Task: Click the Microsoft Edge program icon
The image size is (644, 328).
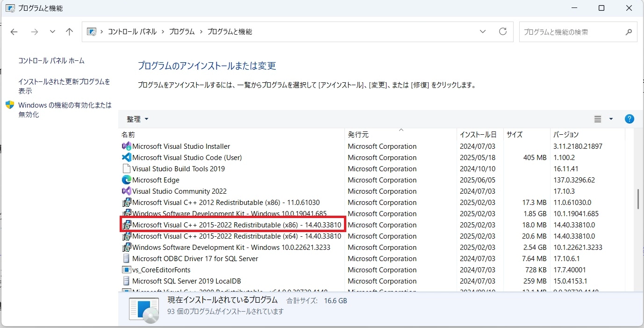Action: click(126, 180)
